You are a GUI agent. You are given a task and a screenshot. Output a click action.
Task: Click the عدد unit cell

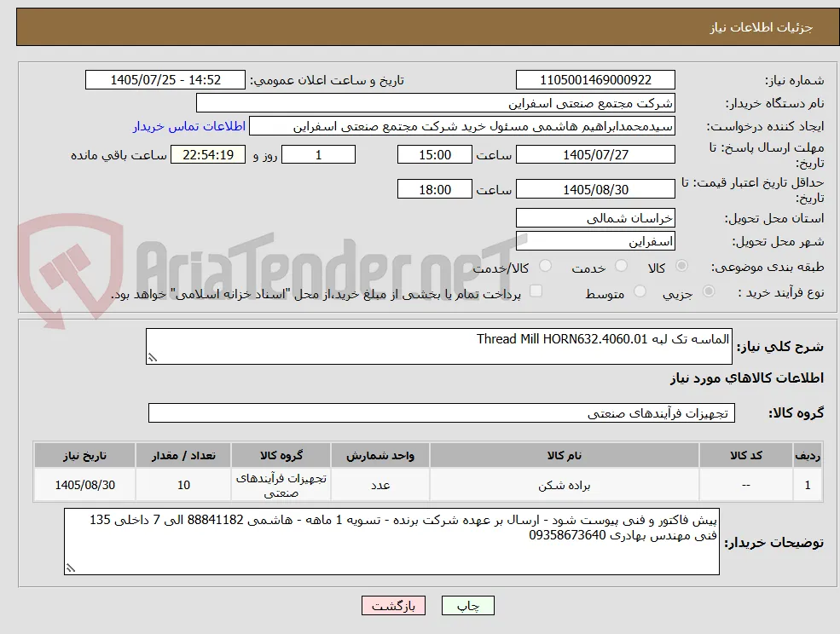[x=379, y=485]
